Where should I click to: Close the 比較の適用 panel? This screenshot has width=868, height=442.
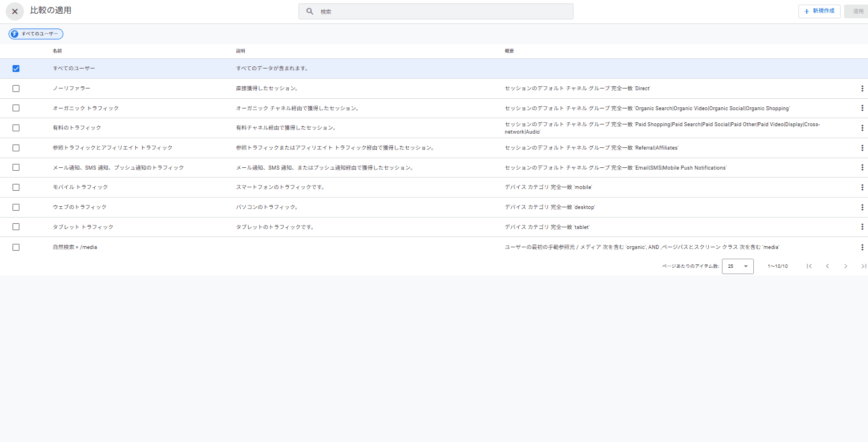click(x=15, y=11)
